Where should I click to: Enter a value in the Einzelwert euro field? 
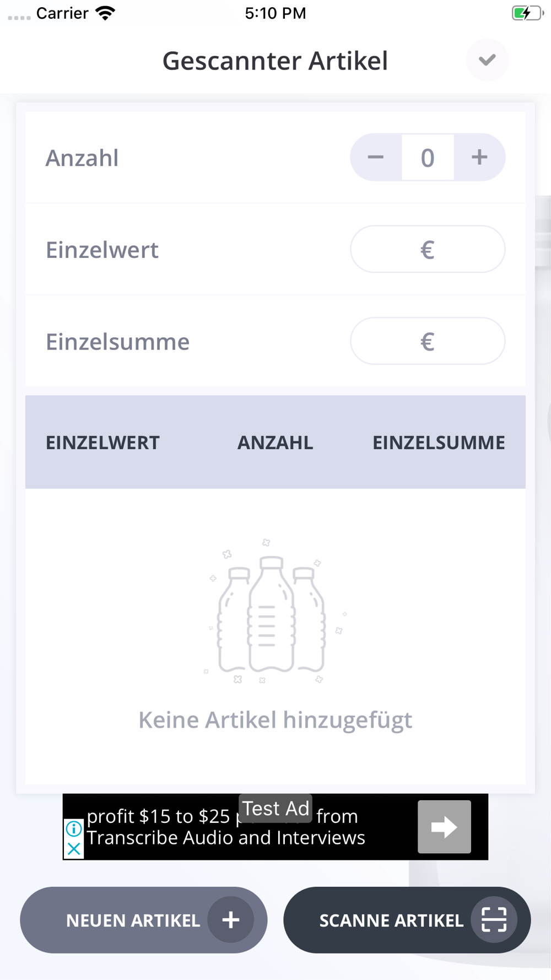pyautogui.click(x=428, y=250)
